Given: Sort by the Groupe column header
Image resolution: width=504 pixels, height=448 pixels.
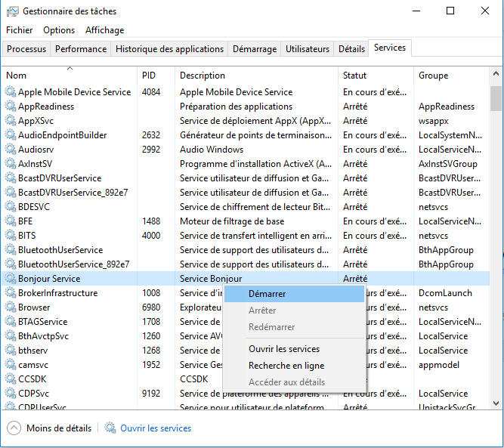Looking at the screenshot, I should coord(451,76).
